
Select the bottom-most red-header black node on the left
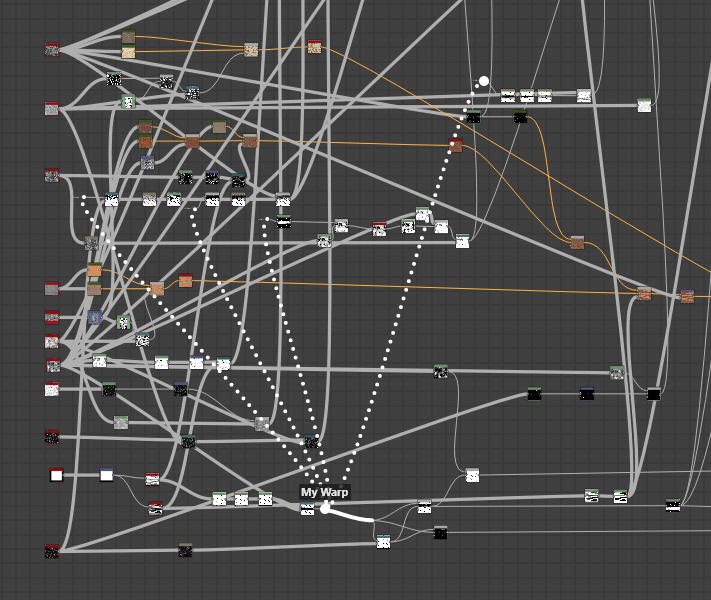coord(52,552)
